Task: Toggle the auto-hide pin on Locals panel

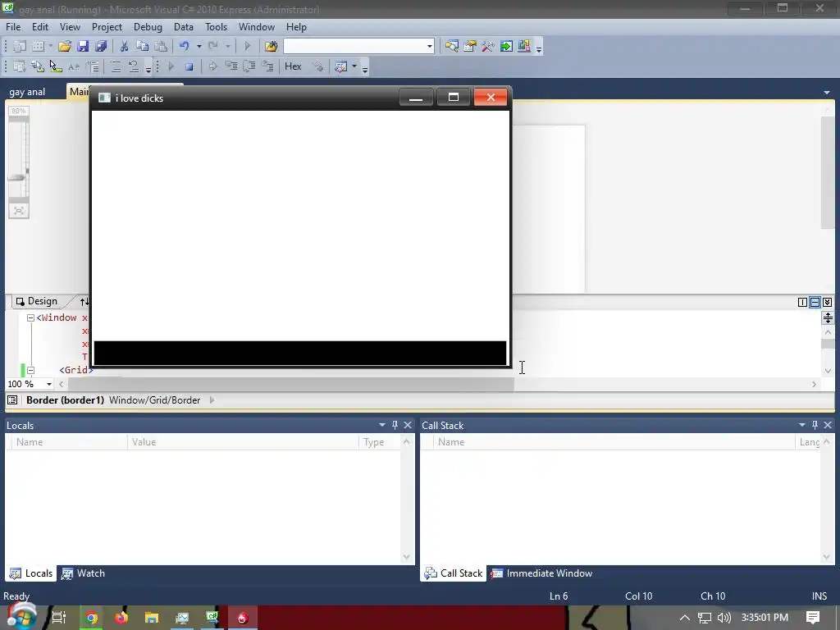Action: pyautogui.click(x=395, y=425)
